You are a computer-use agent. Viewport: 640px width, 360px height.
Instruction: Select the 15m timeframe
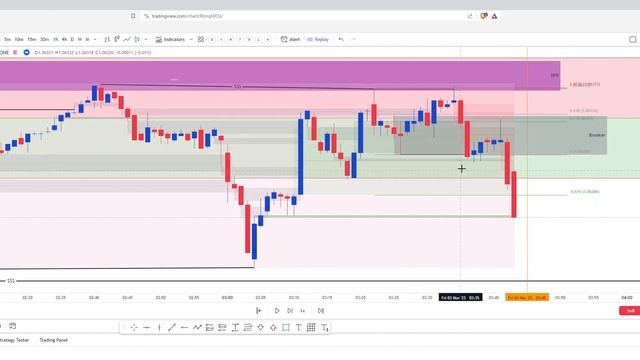32,40
